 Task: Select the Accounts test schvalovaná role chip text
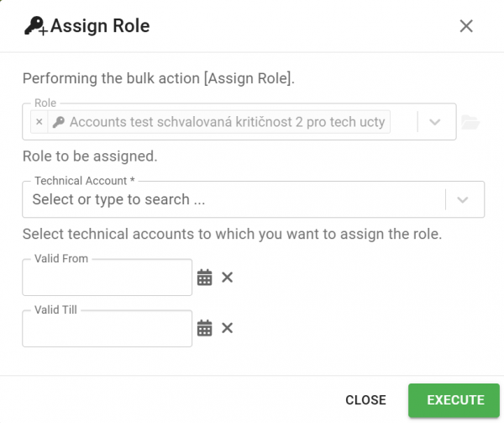point(228,122)
